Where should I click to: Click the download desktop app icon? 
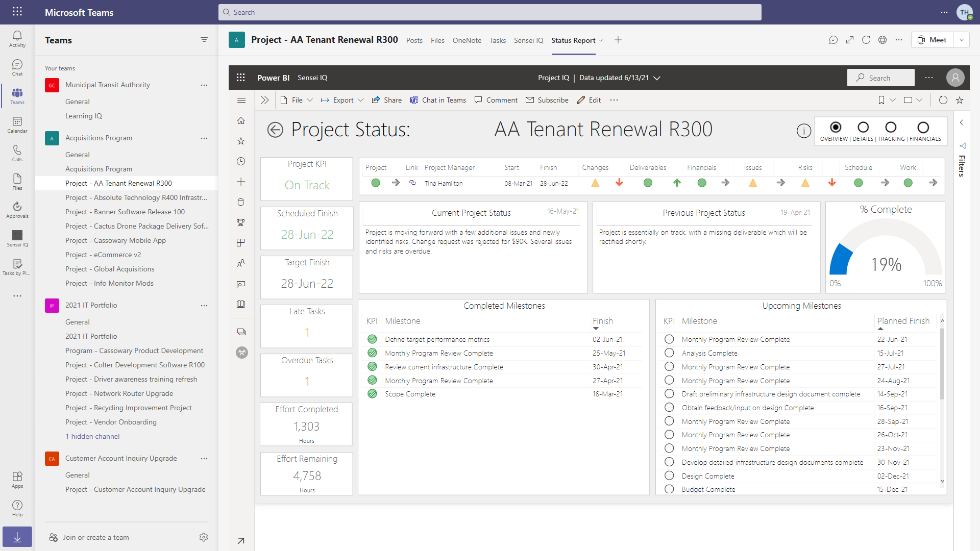[x=17, y=537]
